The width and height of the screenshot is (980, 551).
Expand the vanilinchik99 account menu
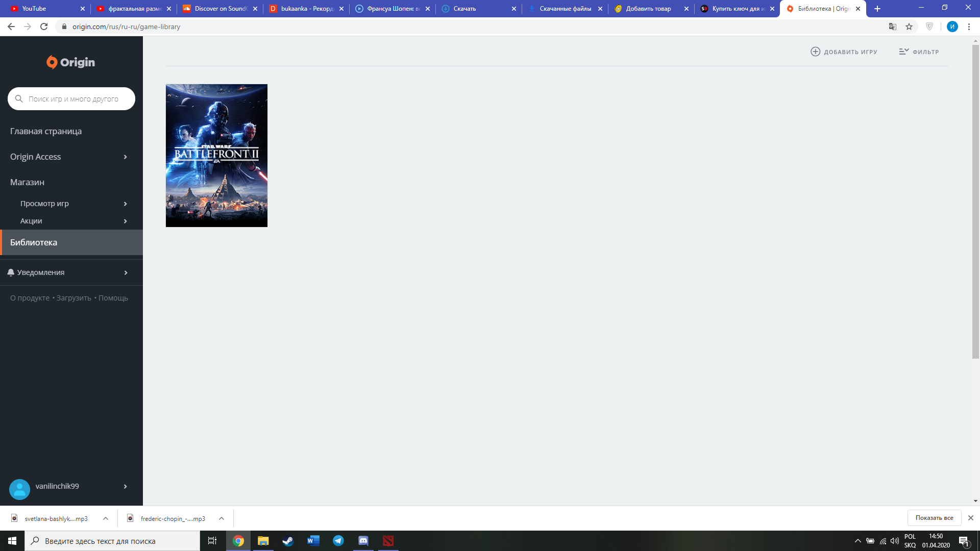click(125, 487)
